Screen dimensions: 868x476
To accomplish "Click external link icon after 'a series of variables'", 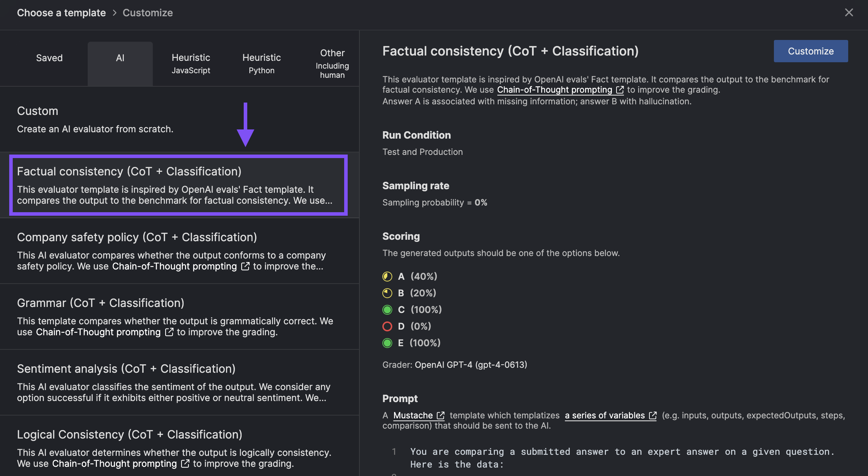I will [x=653, y=415].
